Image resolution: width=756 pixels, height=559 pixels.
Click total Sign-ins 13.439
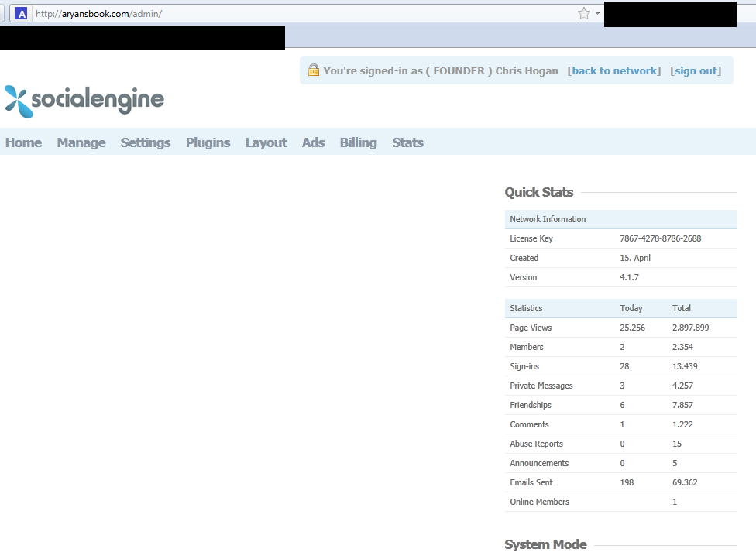pyautogui.click(x=685, y=366)
